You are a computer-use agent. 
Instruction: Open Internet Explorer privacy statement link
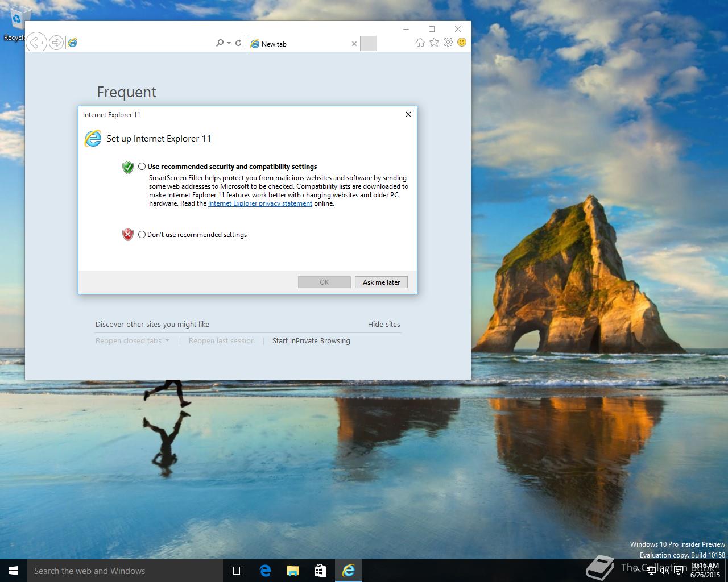coord(260,203)
